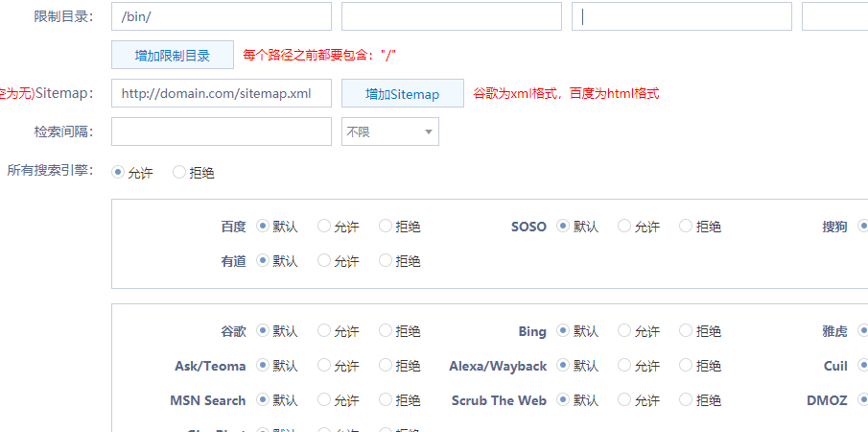Image resolution: width=868 pixels, height=432 pixels.
Task: Click the 增加限制目录 button
Action: pos(173,55)
